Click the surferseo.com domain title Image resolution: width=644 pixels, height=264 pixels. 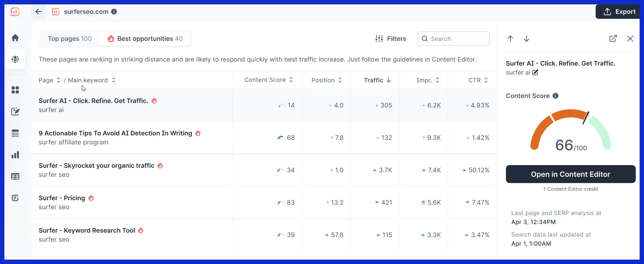pos(86,12)
